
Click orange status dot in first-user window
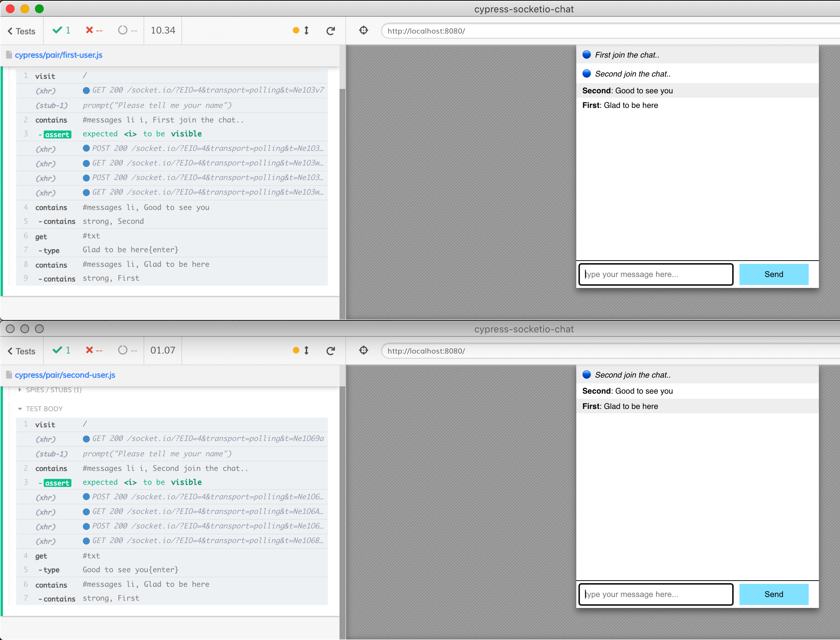pyautogui.click(x=296, y=30)
